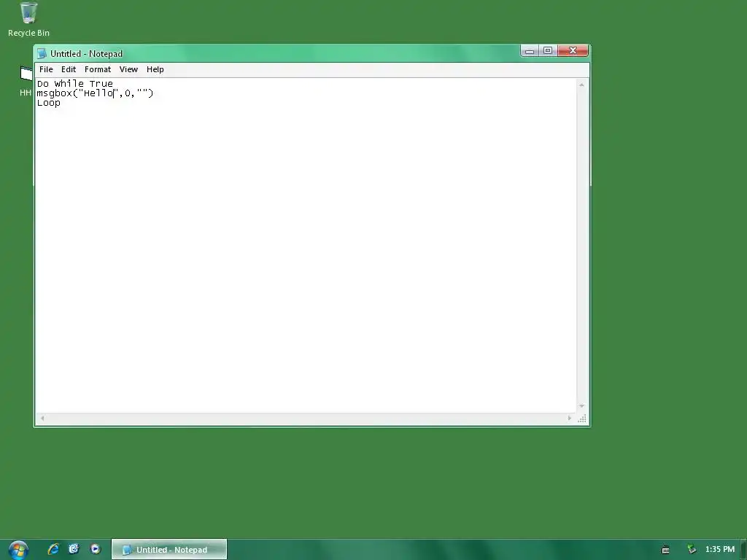Open the Windows Start orb
Image resolution: width=747 pixels, height=560 pixels.
tap(18, 550)
